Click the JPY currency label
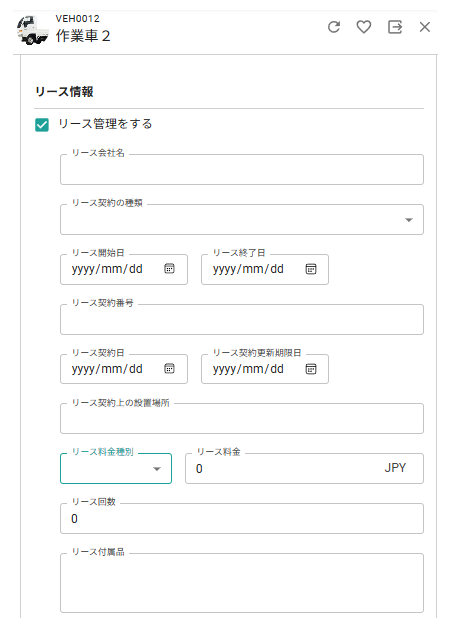This screenshot has width=453, height=635. [395, 468]
